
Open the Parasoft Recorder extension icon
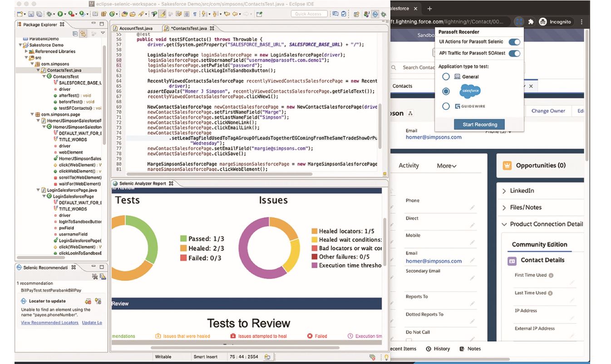(x=518, y=21)
